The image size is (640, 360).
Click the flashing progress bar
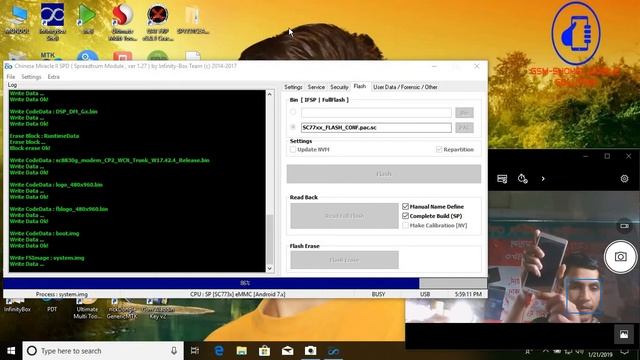click(x=245, y=283)
